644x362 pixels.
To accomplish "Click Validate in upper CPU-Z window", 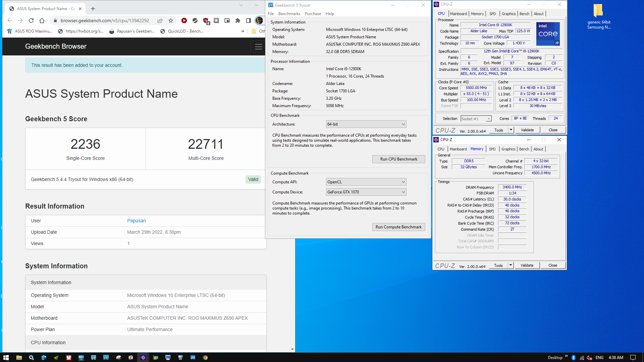I will click(527, 130).
